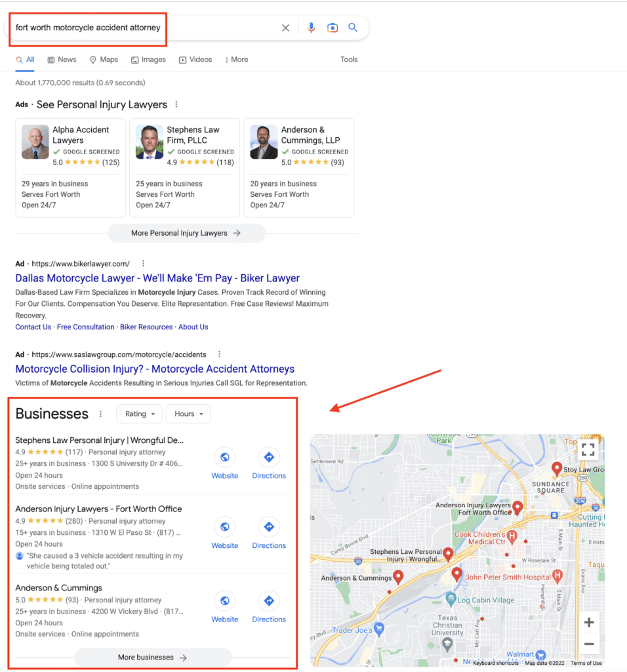Open the Hours filter dropdown
Viewport: 627px width, 672px height.
(188, 414)
